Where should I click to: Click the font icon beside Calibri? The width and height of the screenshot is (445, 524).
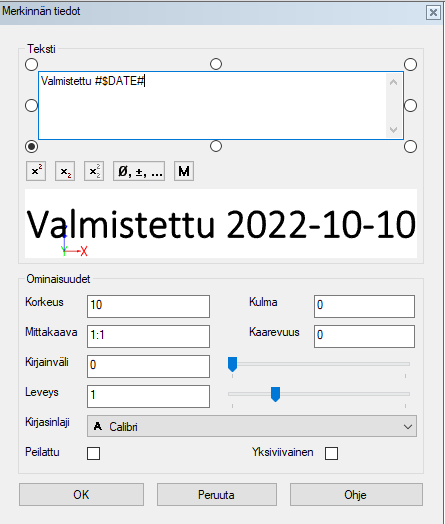98,426
